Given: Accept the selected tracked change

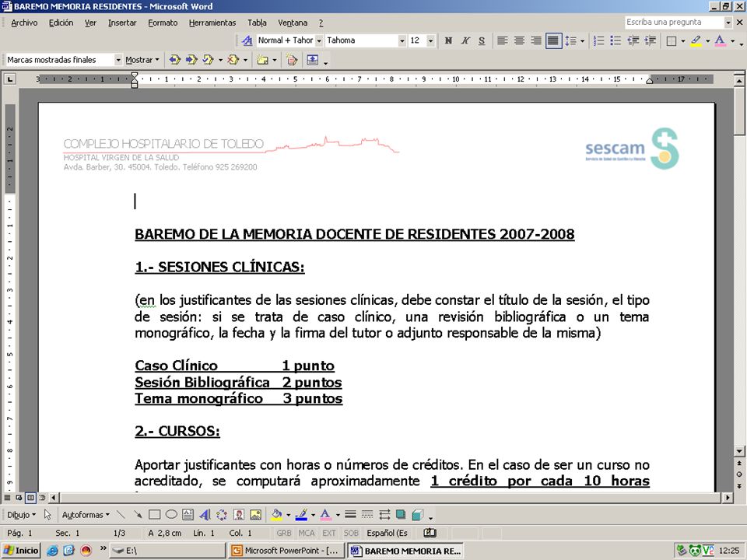Looking at the screenshot, I should (x=209, y=60).
